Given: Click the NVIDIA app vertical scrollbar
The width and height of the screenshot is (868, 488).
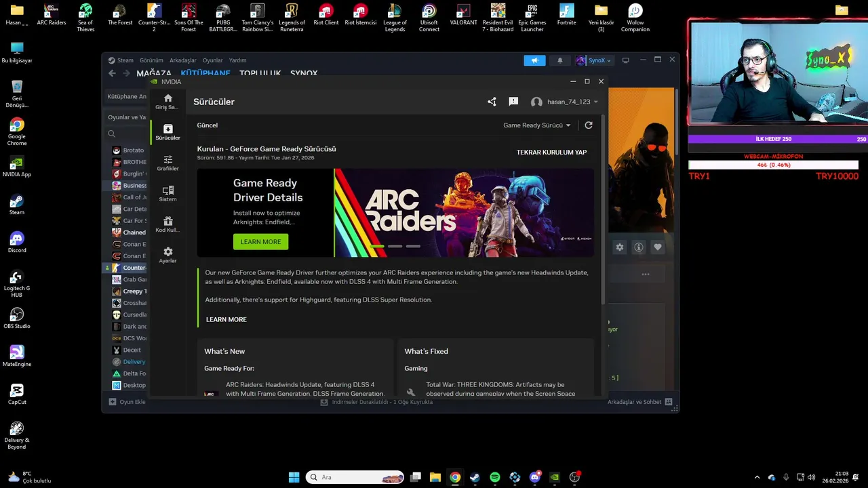Looking at the screenshot, I should coord(603,210).
